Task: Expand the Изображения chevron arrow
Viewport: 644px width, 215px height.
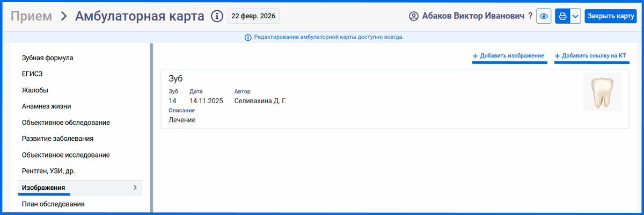Action: click(135, 188)
